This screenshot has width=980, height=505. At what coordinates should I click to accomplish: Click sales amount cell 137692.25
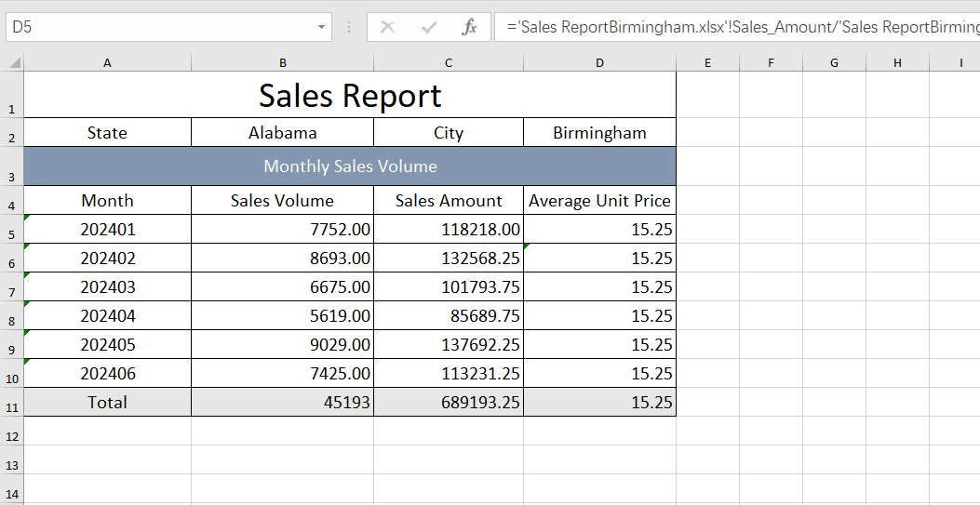449,344
